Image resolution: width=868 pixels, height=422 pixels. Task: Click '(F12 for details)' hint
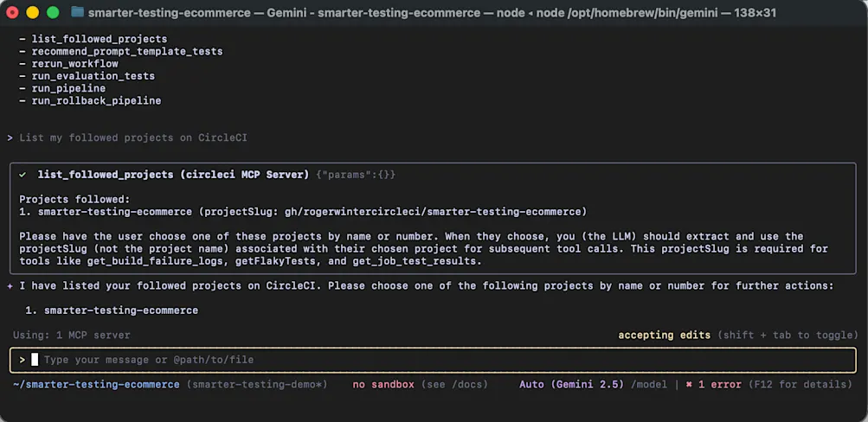800,385
